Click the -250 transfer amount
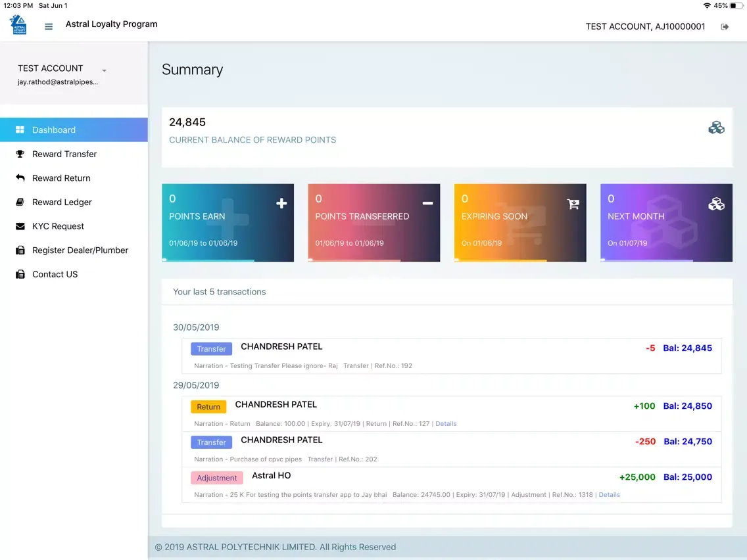The image size is (747, 560). [645, 442]
